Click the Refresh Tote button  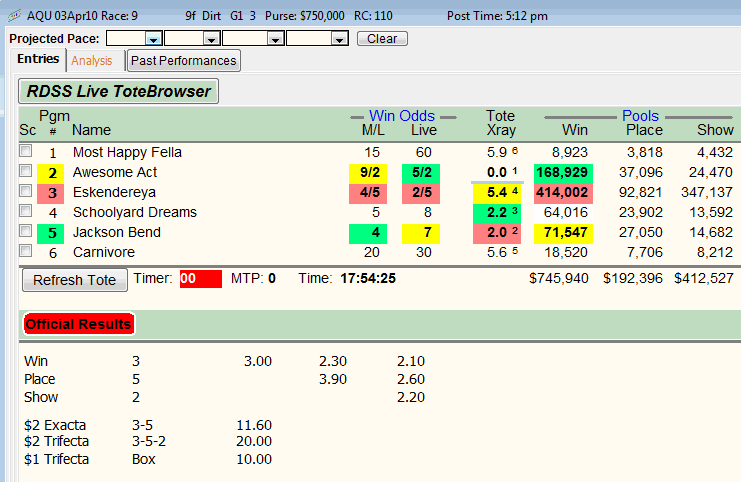(75, 280)
